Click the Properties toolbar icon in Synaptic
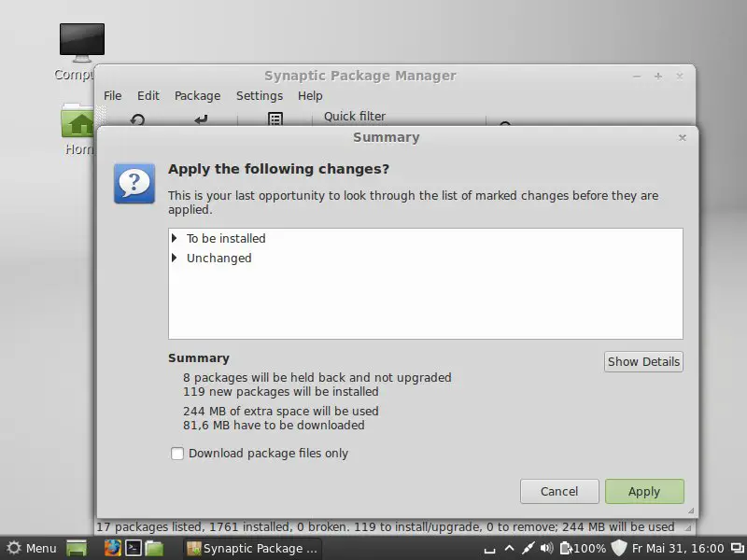 click(275, 119)
